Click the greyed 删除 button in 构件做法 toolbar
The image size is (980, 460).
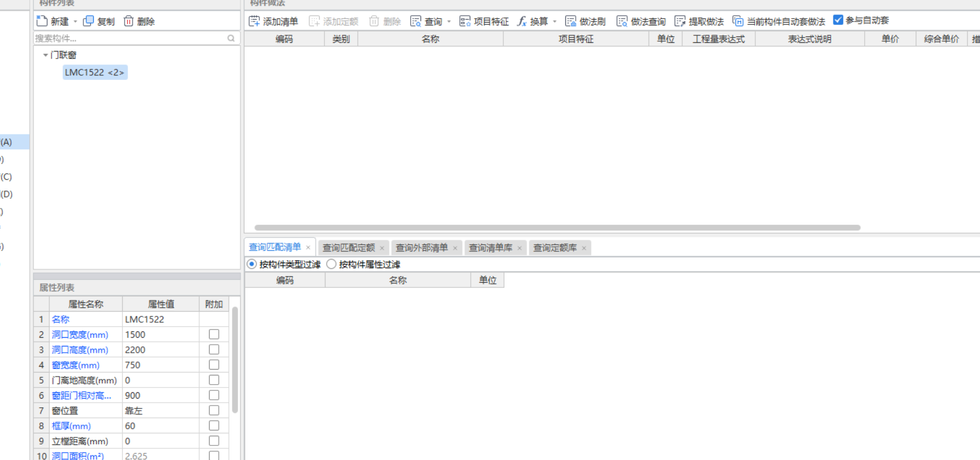click(385, 21)
